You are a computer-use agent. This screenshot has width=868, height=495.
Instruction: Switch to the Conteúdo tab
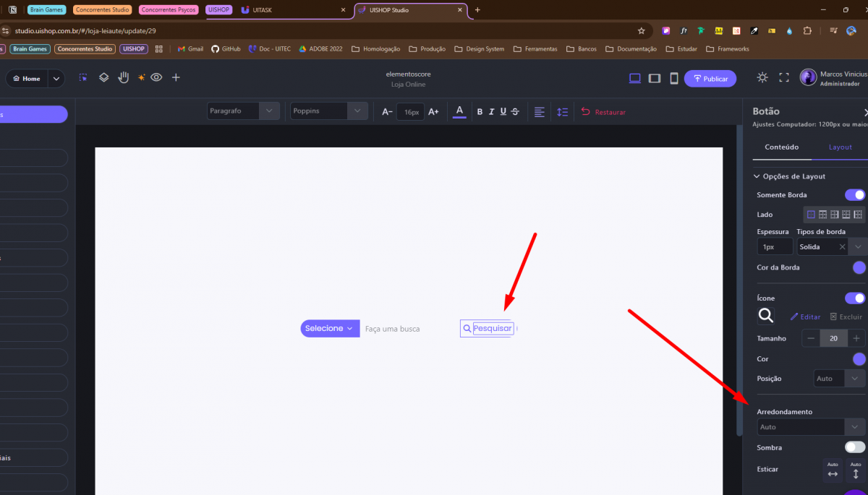coord(781,147)
